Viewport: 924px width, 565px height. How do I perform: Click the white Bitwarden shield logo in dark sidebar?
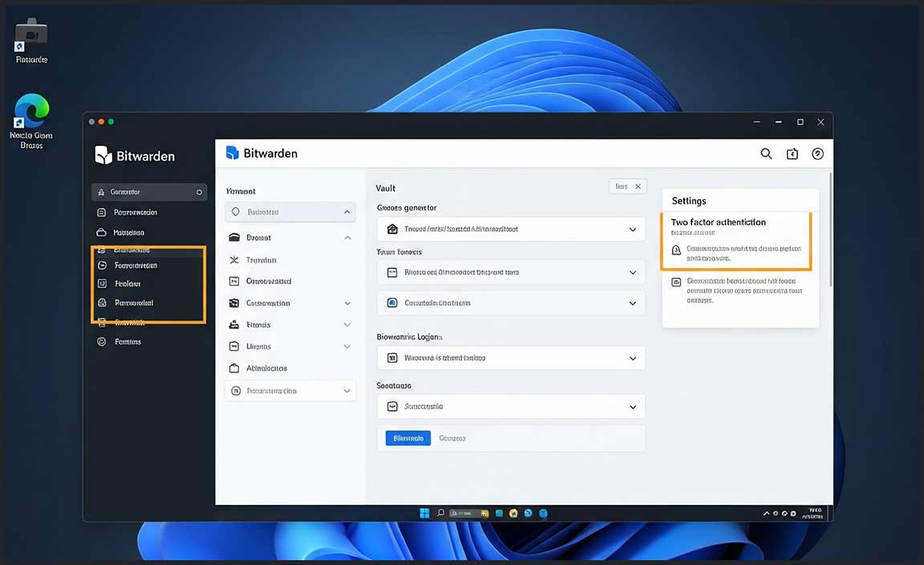[103, 155]
